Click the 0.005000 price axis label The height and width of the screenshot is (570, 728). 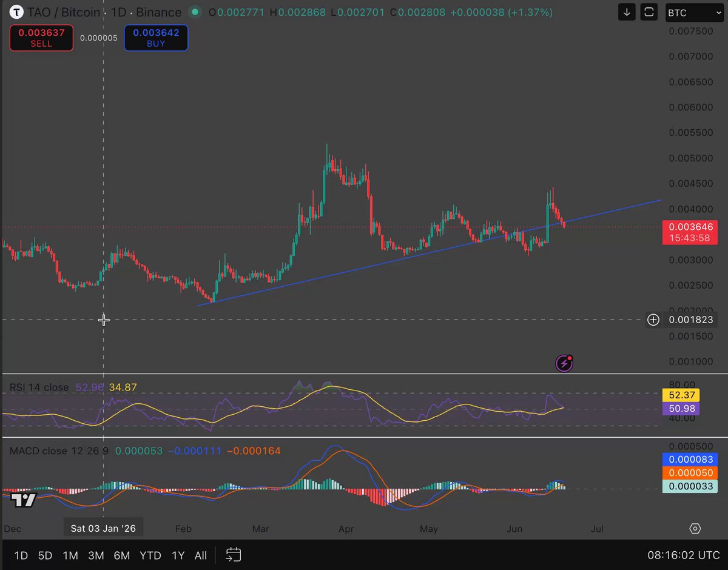tap(690, 158)
